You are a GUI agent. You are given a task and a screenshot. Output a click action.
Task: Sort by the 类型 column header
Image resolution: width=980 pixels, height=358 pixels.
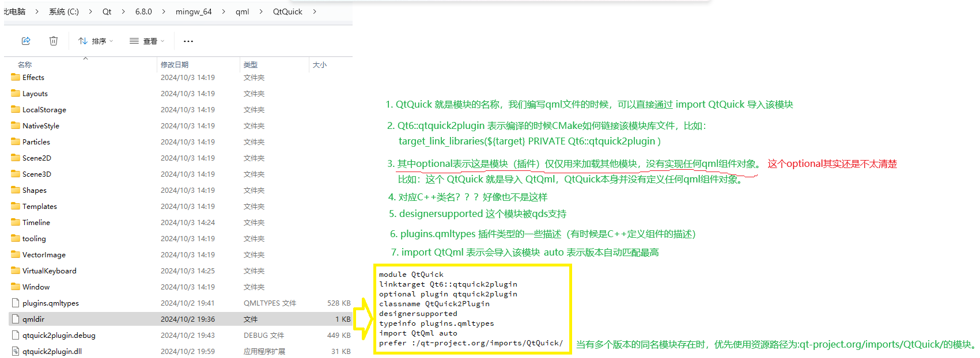point(251,64)
